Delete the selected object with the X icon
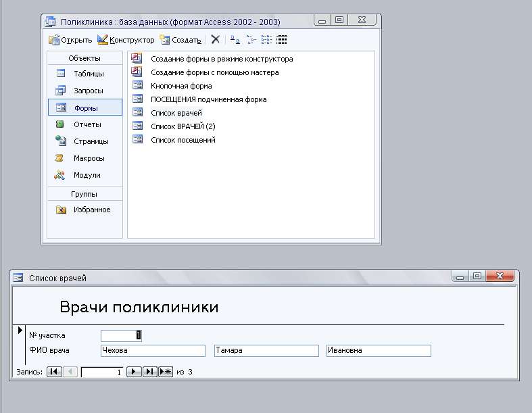This screenshot has width=532, height=413. 215,40
